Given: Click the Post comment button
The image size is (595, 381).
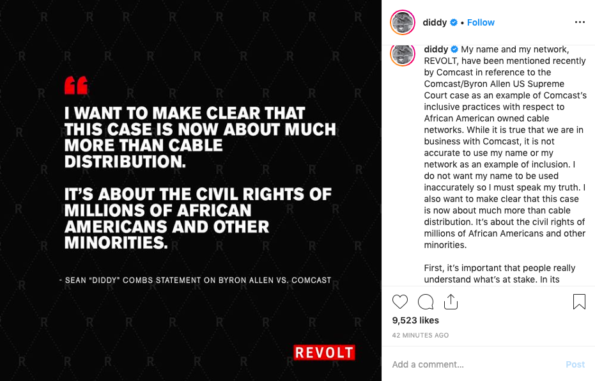Looking at the screenshot, I should click(x=575, y=364).
